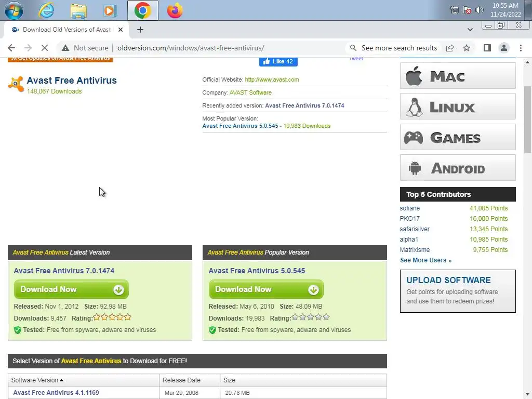
Task: Click the 148,067 Downloads text
Action: pos(54,91)
